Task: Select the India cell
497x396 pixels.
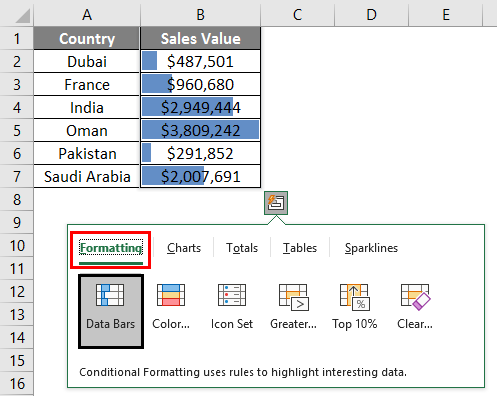Action: tap(87, 107)
